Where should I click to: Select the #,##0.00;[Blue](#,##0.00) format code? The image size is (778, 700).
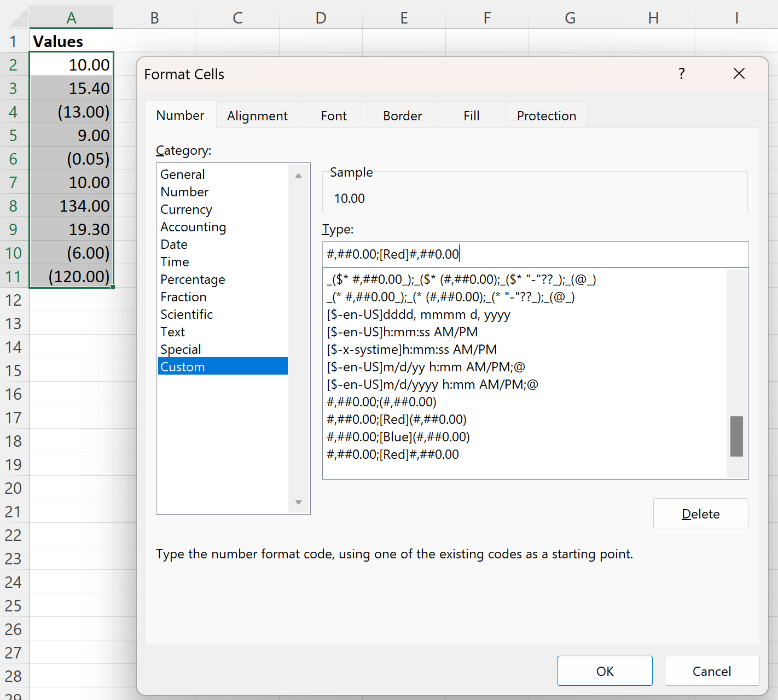(398, 437)
